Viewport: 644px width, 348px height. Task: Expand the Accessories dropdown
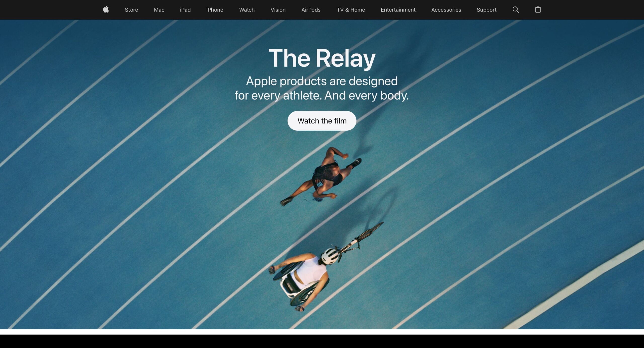446,10
